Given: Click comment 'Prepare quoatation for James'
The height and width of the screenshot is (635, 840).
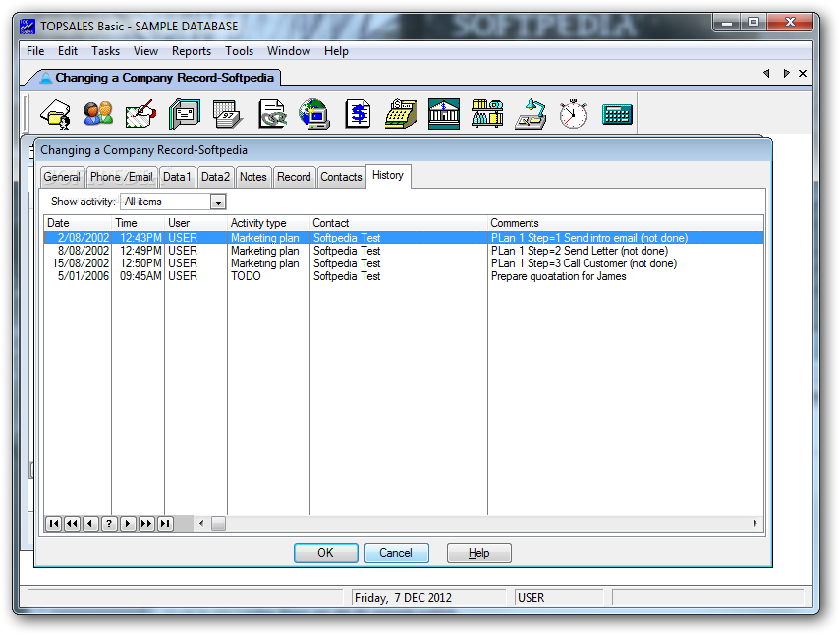Looking at the screenshot, I should [559, 276].
